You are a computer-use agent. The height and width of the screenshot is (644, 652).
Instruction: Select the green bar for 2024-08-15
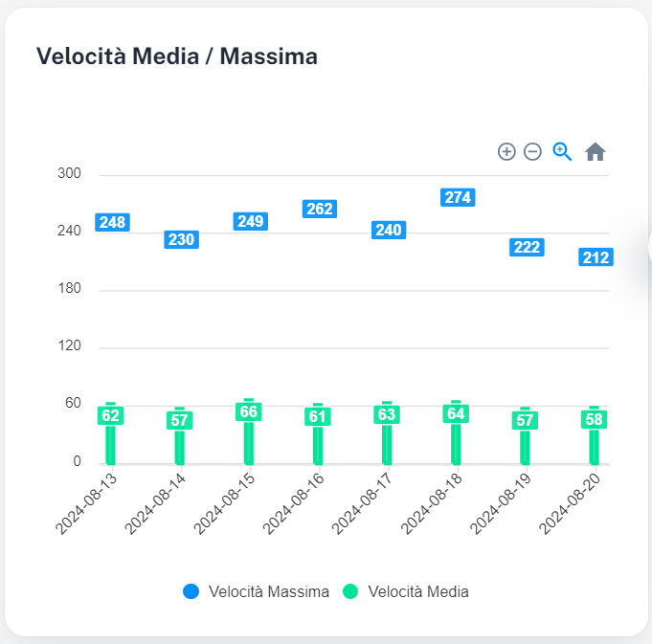[249, 442]
